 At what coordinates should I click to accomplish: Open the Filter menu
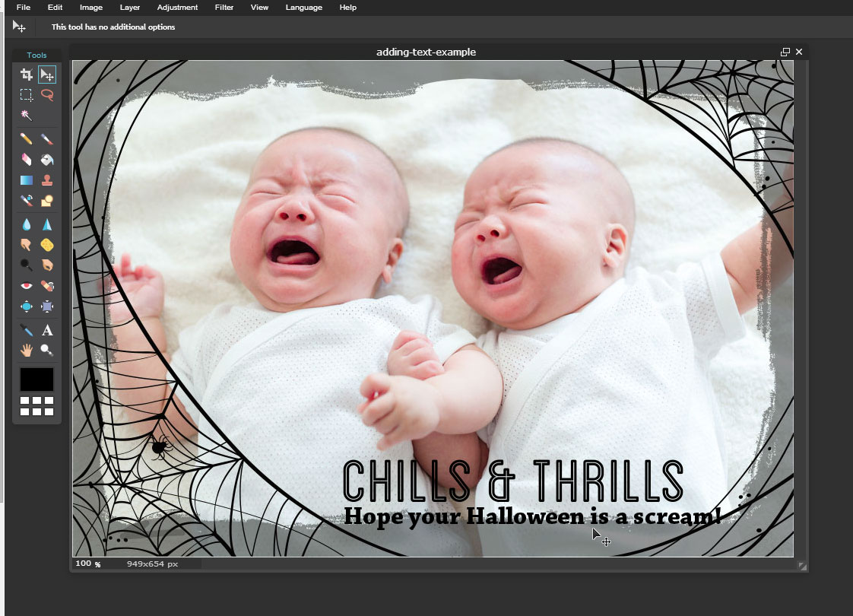click(224, 8)
